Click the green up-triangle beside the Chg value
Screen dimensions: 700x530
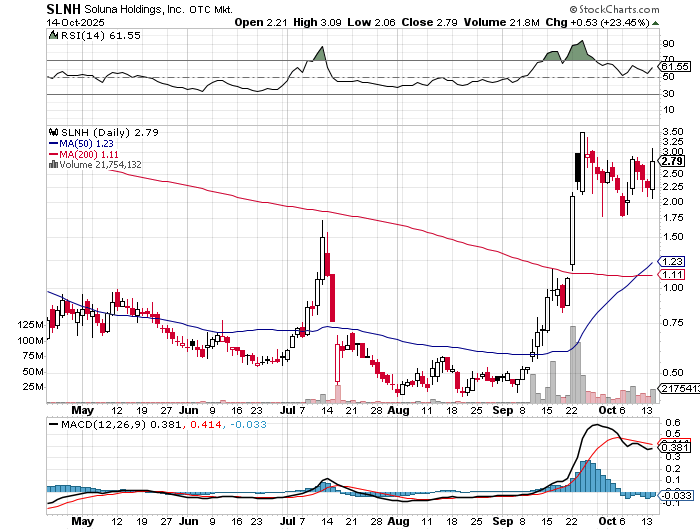[655, 23]
